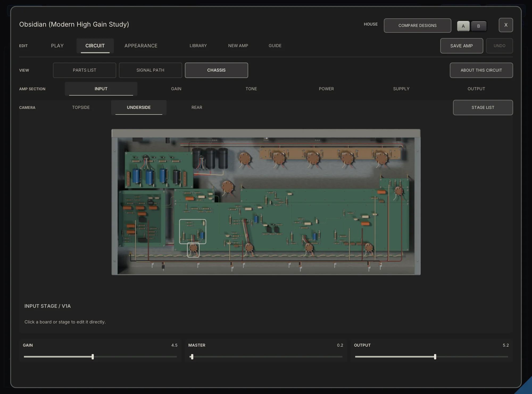Click the UNDO button
Viewport: 532px width, 394px height.
[499, 46]
